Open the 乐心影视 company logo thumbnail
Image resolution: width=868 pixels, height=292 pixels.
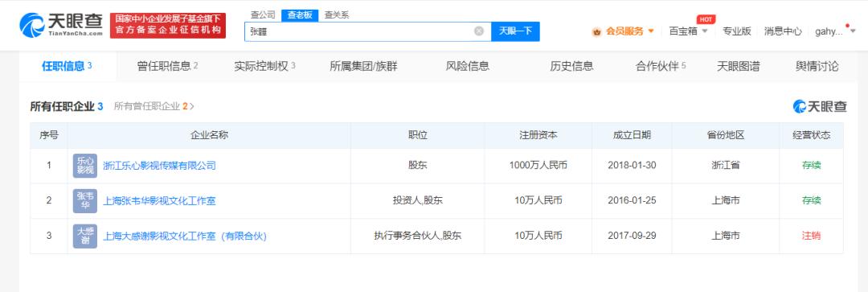tap(84, 166)
